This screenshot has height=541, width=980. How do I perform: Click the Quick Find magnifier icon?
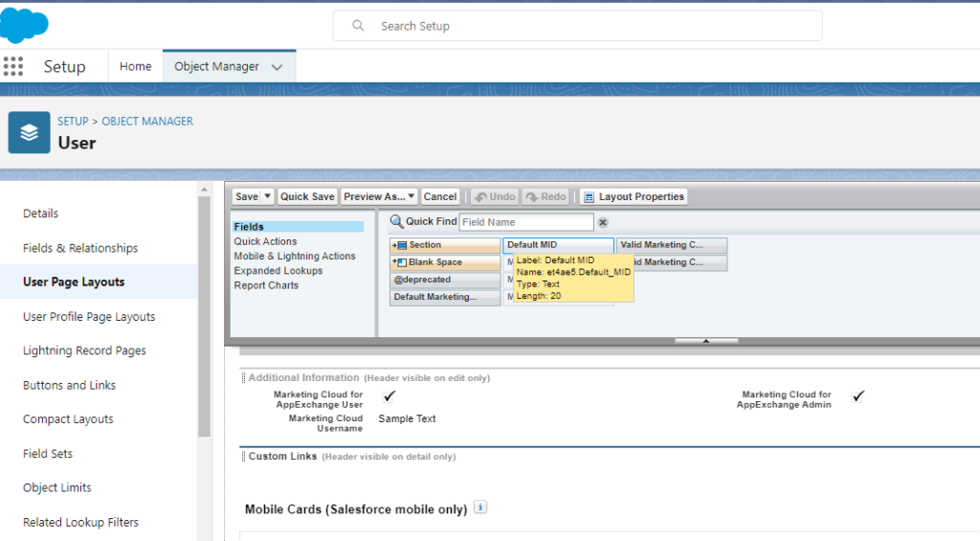(x=396, y=221)
